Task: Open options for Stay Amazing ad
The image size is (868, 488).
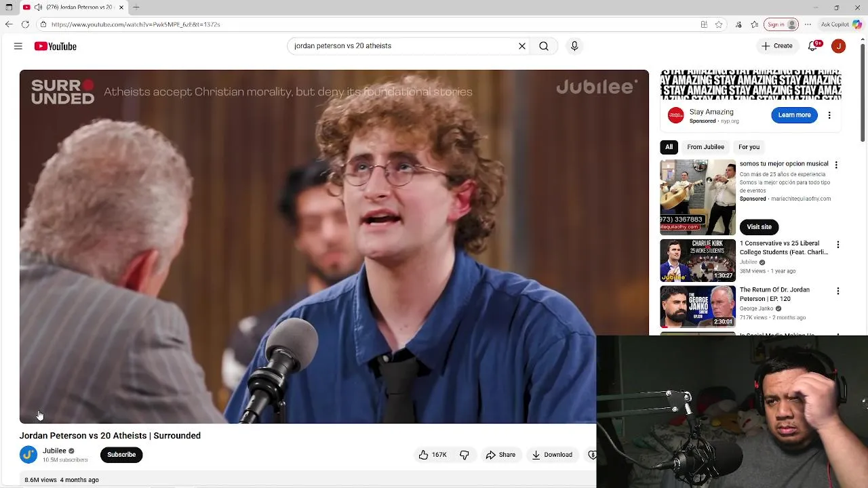Action: [x=829, y=115]
